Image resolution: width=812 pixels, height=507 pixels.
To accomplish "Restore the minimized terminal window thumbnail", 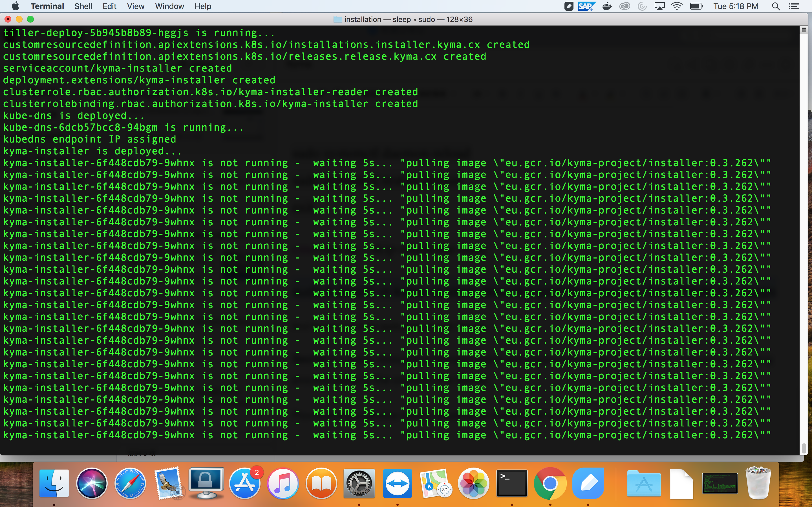I will coord(720,483).
